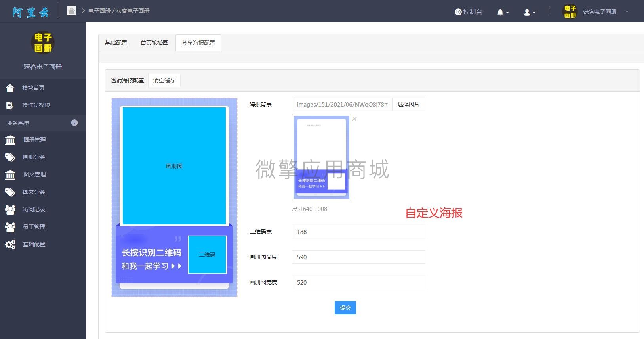Click breadcrumb text 电子画册 / 获客电子画册
This screenshot has height=339, width=644.
[x=119, y=11]
